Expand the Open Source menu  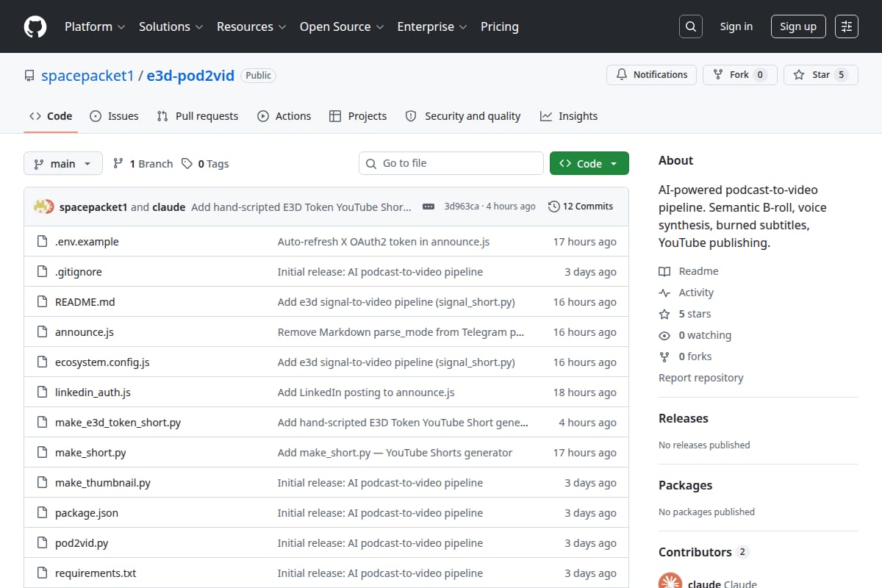(342, 26)
